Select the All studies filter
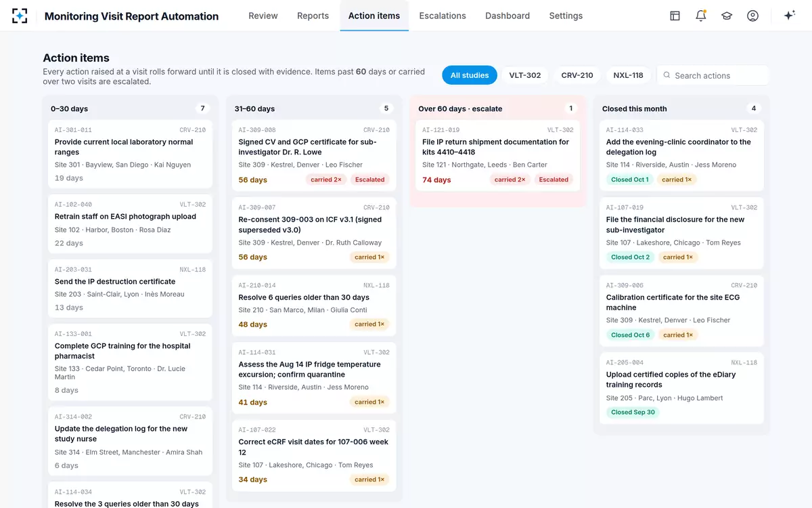812x508 pixels. click(x=470, y=75)
